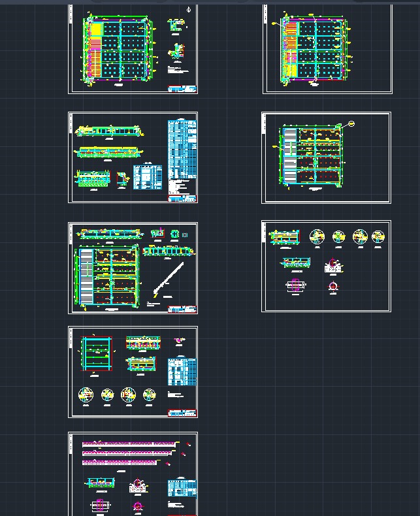Pick the small red-outlined detail beside the smaller cyan table
The height and width of the screenshot is (516, 420).
(122, 179)
